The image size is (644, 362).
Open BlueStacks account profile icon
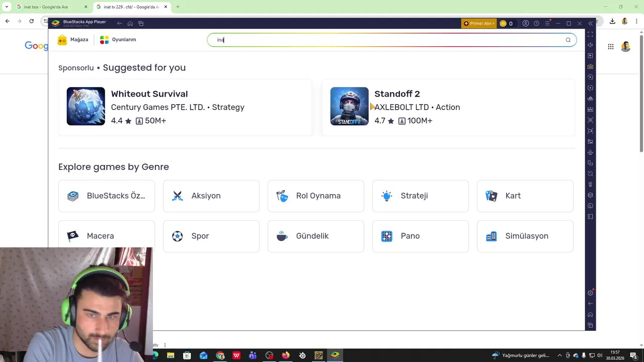click(x=526, y=24)
